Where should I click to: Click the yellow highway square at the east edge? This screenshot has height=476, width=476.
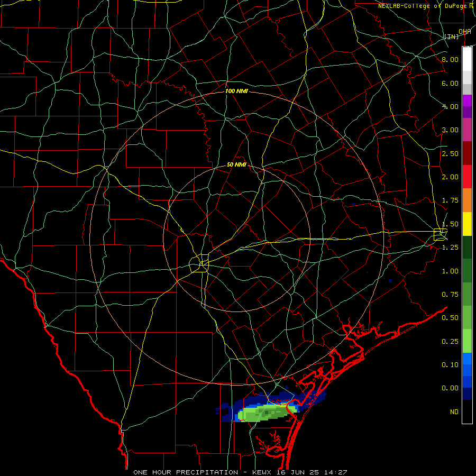pyautogui.click(x=440, y=235)
